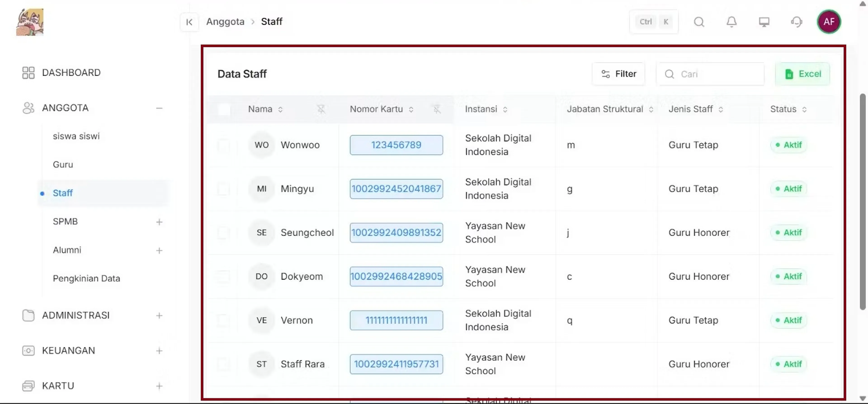Select the checkbox for Seungcheol's row

pyautogui.click(x=224, y=233)
